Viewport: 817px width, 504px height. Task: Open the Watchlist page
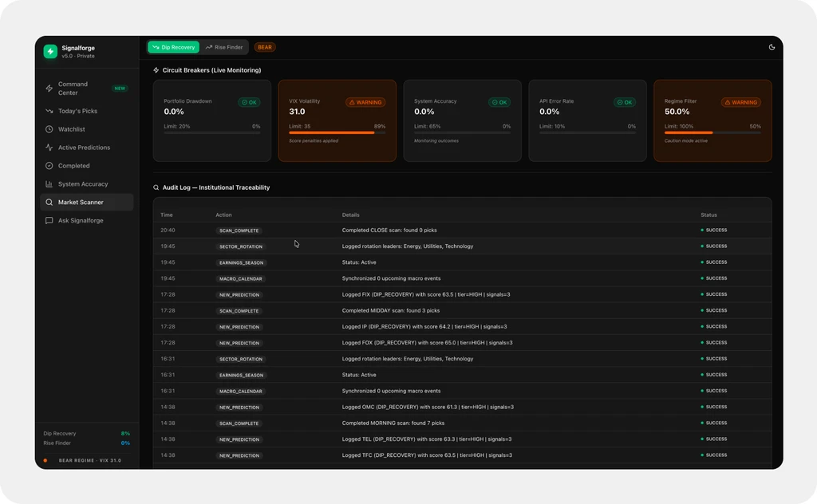86,129
